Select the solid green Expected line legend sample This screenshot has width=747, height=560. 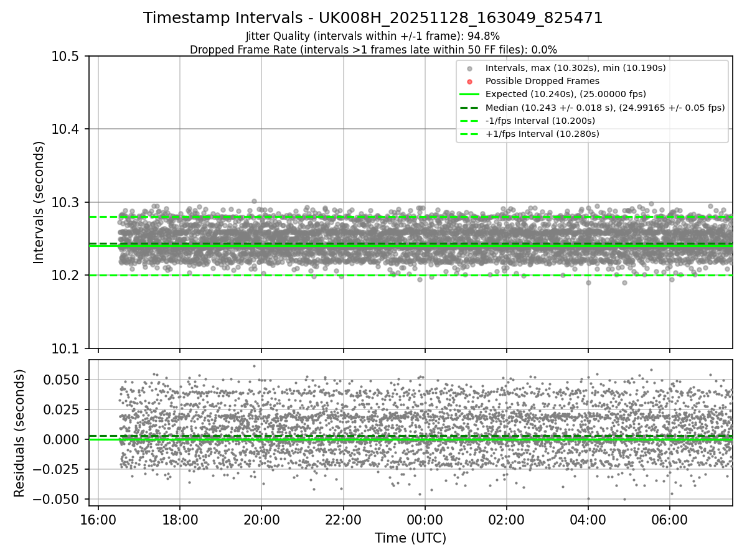coord(469,94)
